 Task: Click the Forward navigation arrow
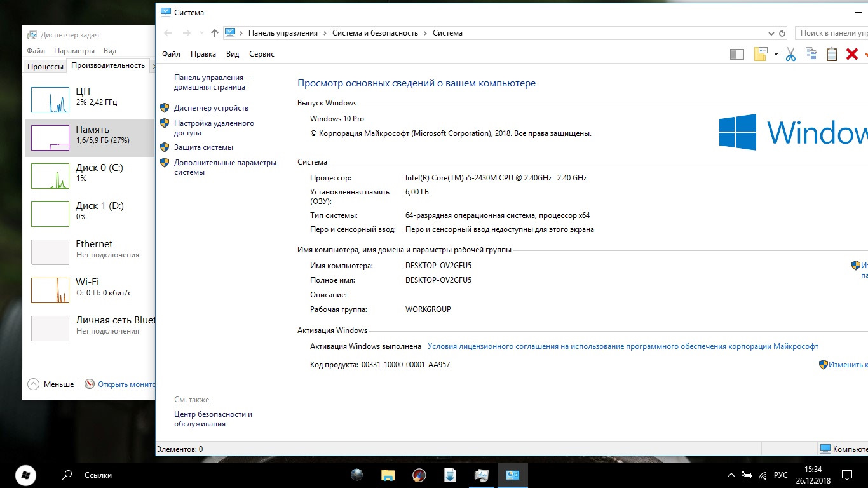pyautogui.click(x=186, y=33)
